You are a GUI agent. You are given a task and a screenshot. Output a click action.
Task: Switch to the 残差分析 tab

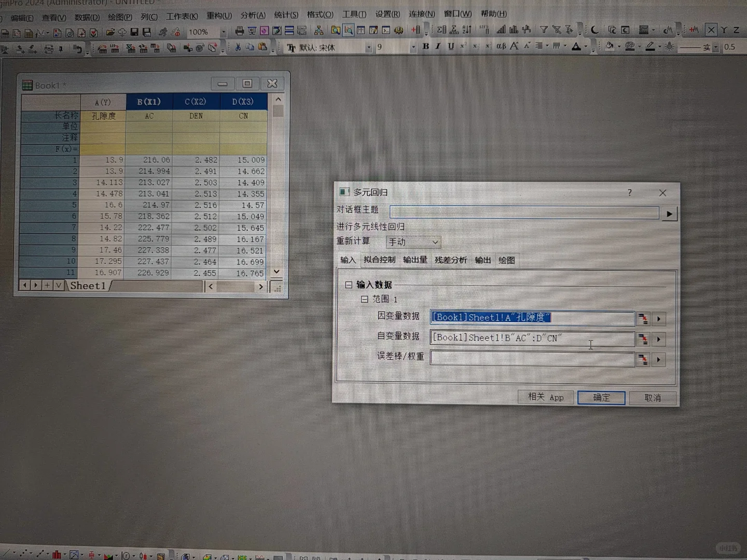click(450, 260)
